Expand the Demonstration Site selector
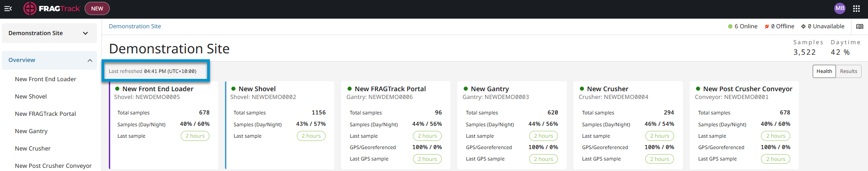Viewport: 868px width, 171px height. tap(49, 33)
